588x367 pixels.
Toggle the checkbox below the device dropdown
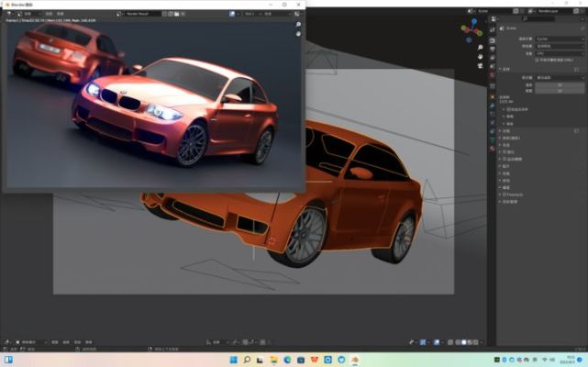point(535,60)
